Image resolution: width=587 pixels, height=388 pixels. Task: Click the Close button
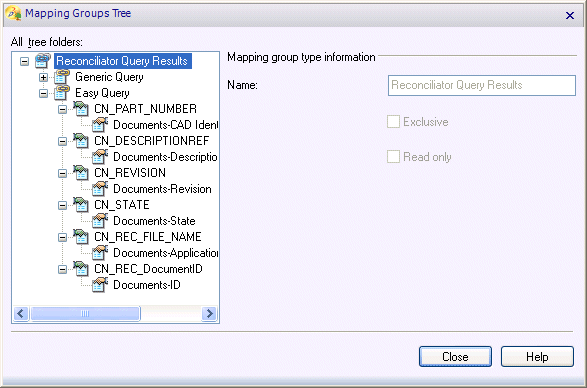coord(455,357)
